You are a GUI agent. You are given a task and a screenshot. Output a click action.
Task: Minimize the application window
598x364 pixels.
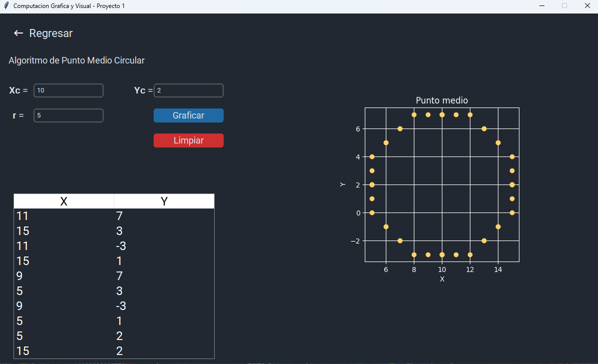(542, 5)
